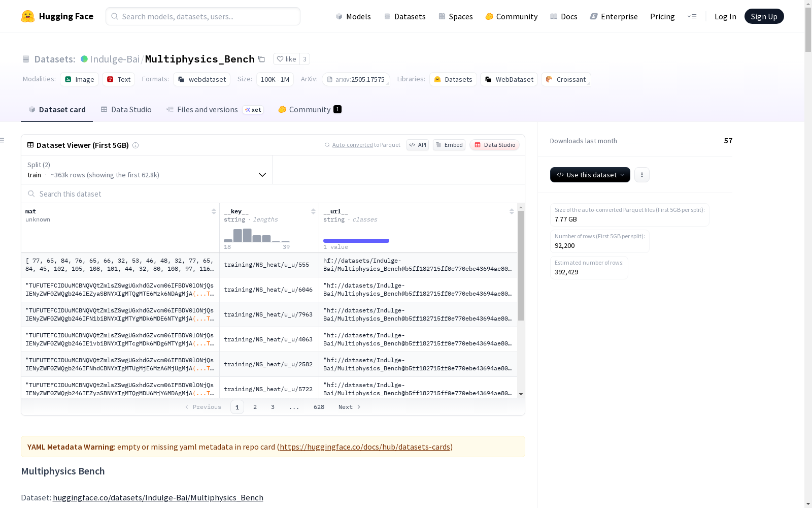Screen dimensions: 812x508
Task: Expand the Use this dataset dropdown
Action: (590, 175)
